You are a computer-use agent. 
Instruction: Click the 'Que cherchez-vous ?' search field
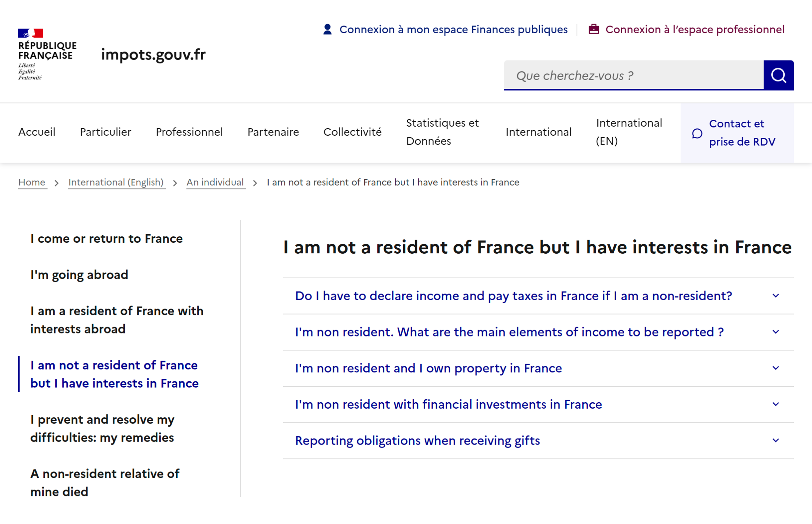633,75
